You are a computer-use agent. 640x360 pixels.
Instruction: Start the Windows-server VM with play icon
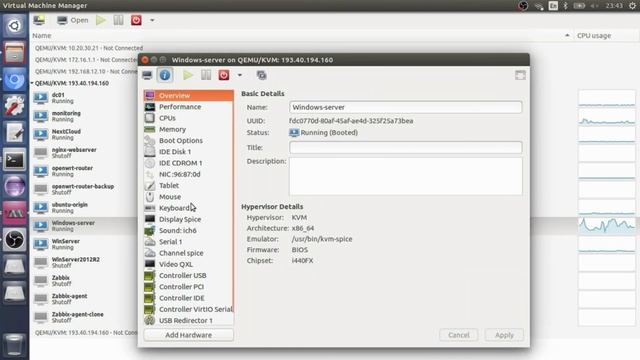(x=188, y=75)
